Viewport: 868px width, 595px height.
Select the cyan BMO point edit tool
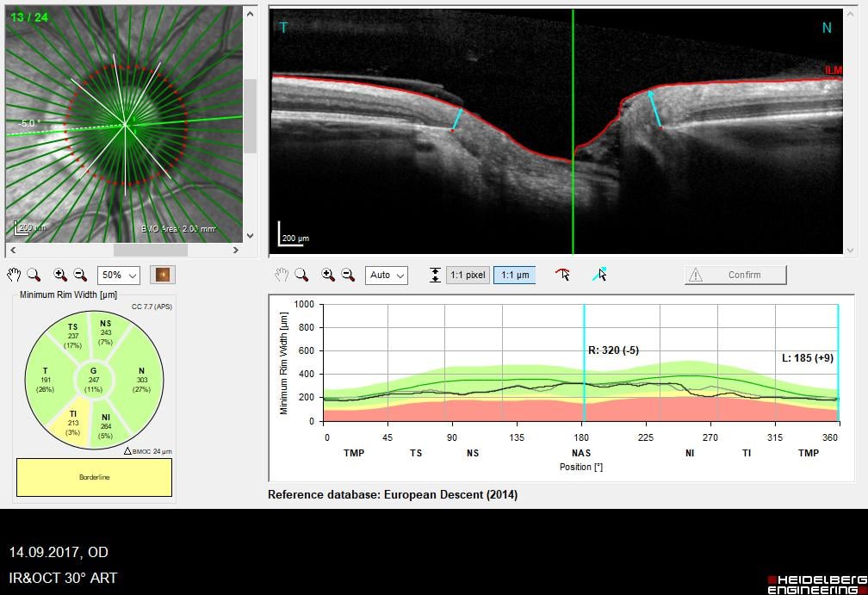[599, 275]
